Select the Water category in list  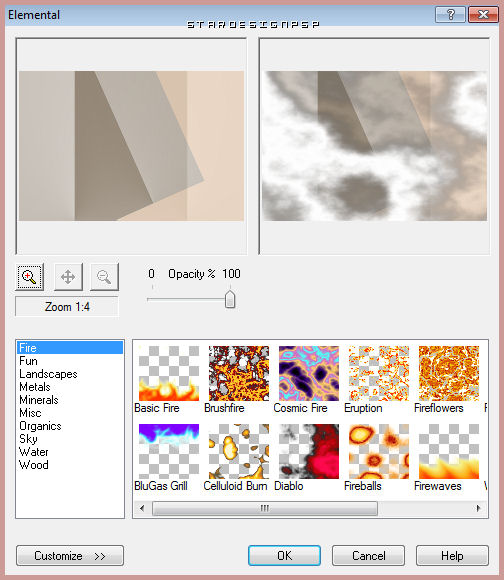34,452
